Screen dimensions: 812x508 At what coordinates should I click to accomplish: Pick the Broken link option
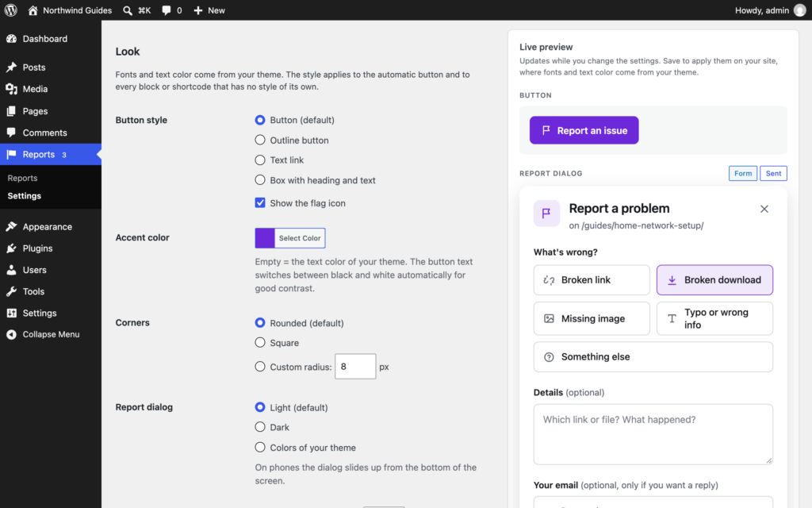592,280
